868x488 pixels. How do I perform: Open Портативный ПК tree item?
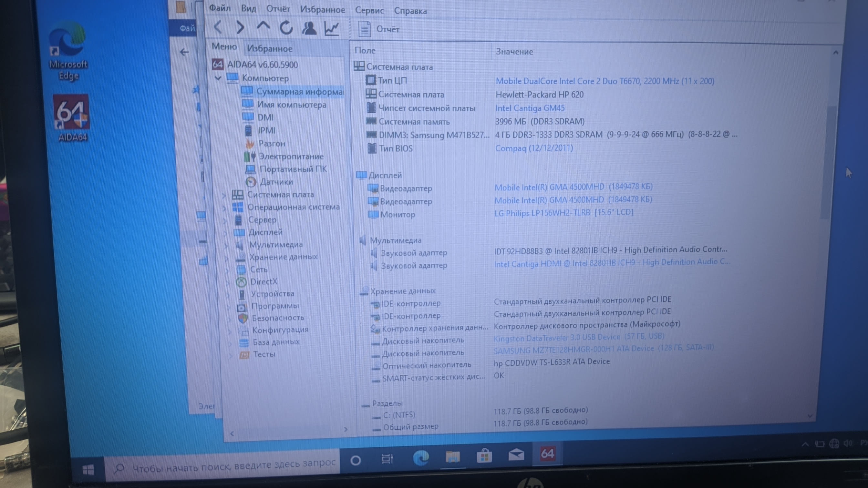tap(293, 169)
